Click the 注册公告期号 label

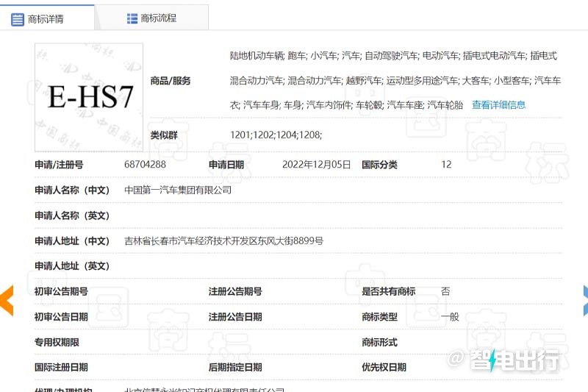coord(235,291)
